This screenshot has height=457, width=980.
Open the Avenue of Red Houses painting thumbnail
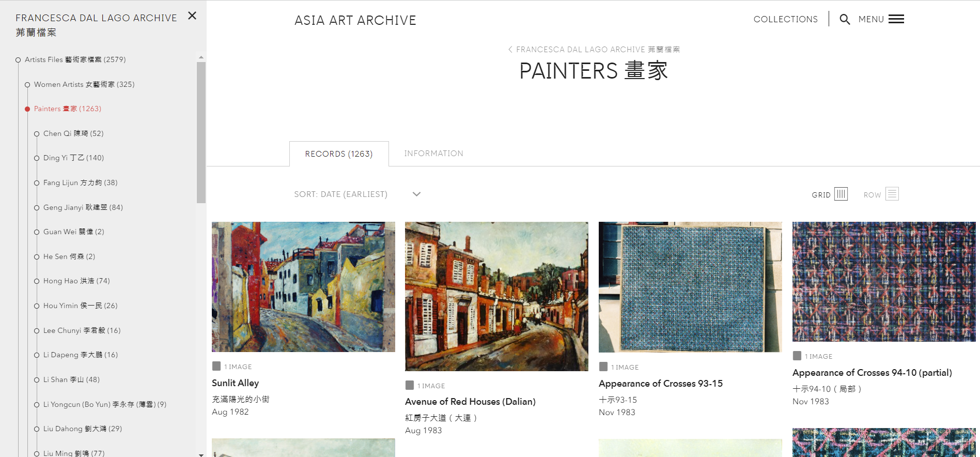click(496, 297)
